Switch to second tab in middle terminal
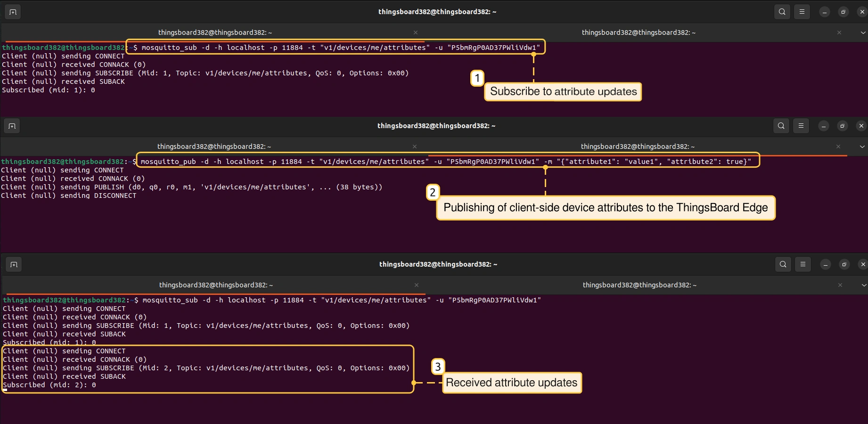 point(637,147)
